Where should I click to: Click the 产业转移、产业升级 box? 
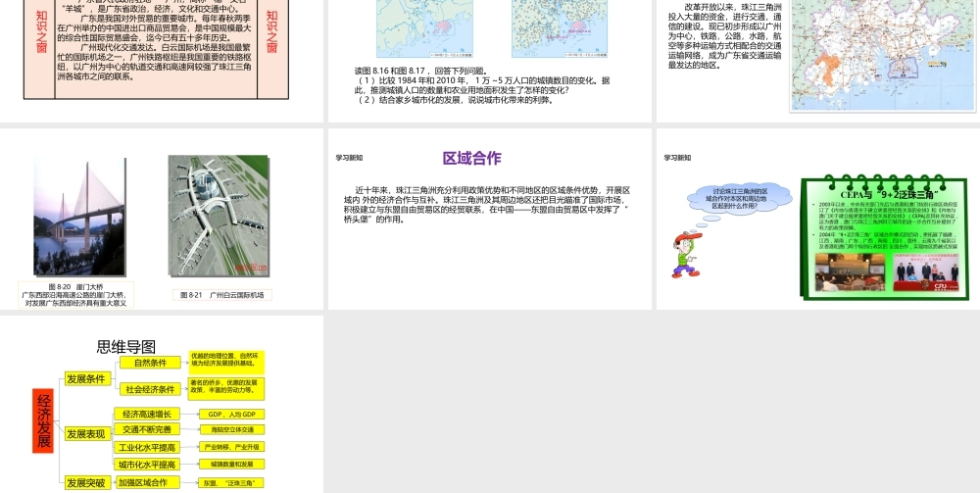(x=232, y=447)
